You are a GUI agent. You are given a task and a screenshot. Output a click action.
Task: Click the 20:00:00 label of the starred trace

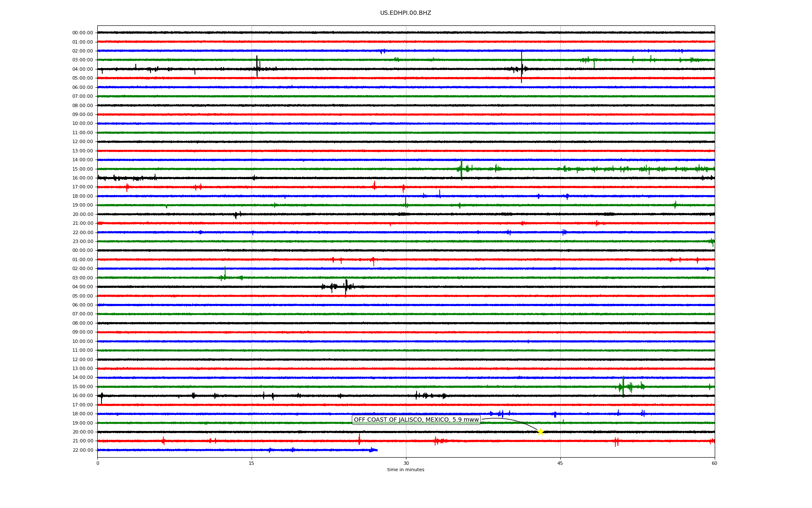coord(82,432)
